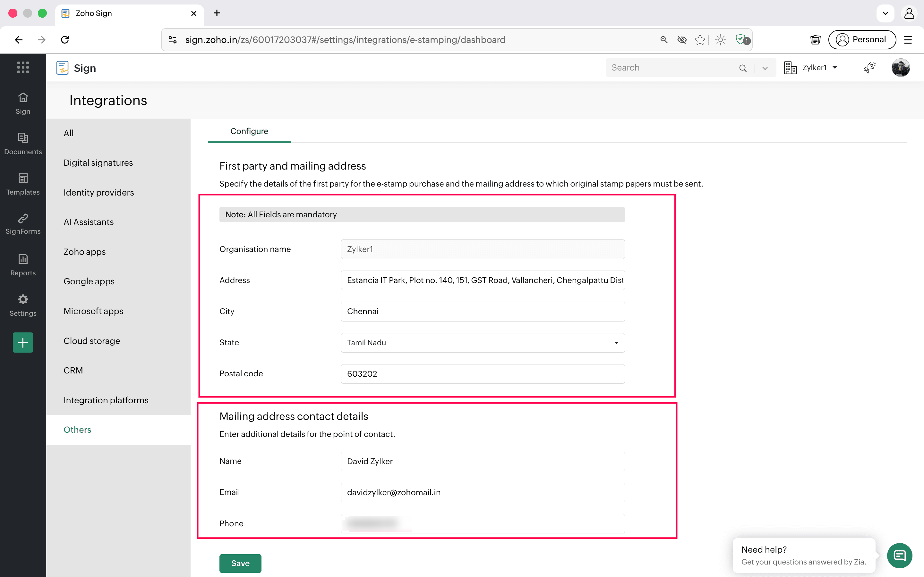
Task: Expand search filter chevron
Action: (x=765, y=68)
